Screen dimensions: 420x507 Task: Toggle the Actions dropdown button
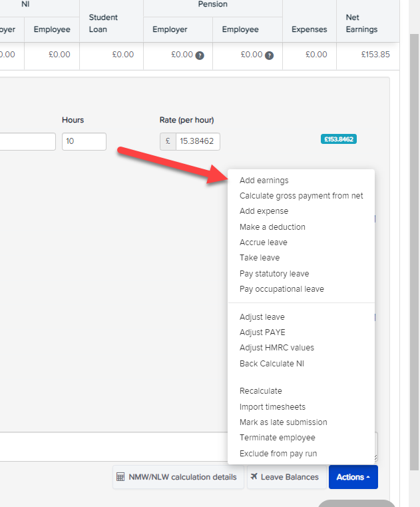(x=353, y=477)
